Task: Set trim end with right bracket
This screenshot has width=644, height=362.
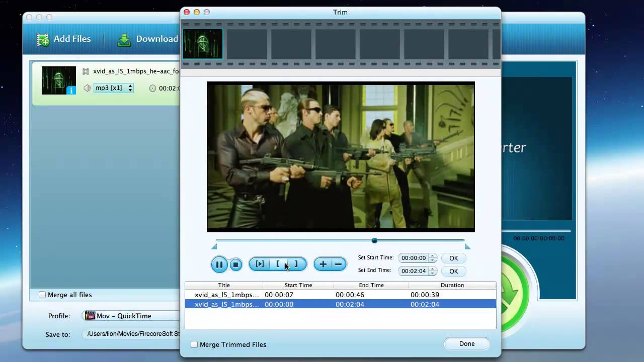Action: [296, 264]
